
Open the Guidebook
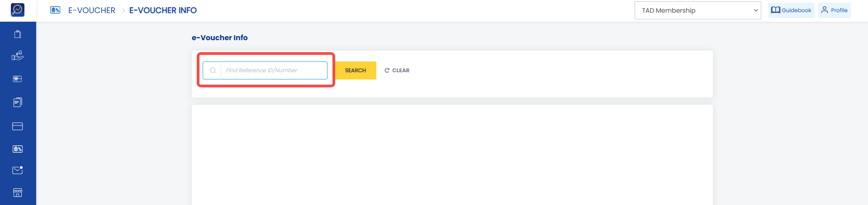(792, 10)
